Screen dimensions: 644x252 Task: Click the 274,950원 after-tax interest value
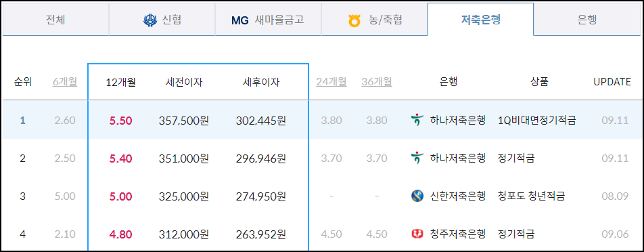261,196
